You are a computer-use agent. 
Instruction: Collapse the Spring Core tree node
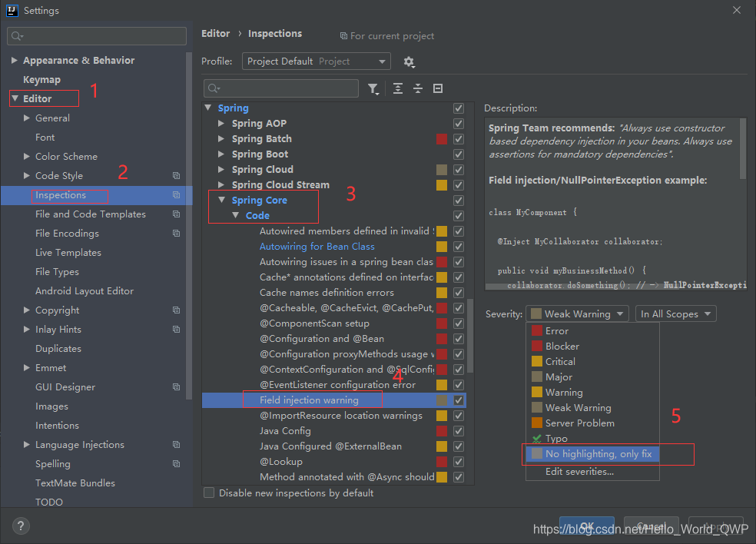point(222,200)
